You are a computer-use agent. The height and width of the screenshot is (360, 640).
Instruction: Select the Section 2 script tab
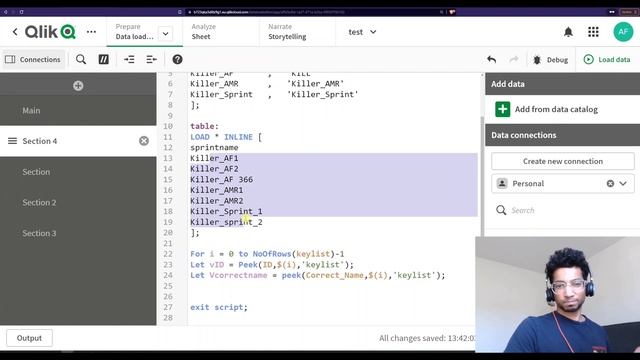tap(78, 202)
